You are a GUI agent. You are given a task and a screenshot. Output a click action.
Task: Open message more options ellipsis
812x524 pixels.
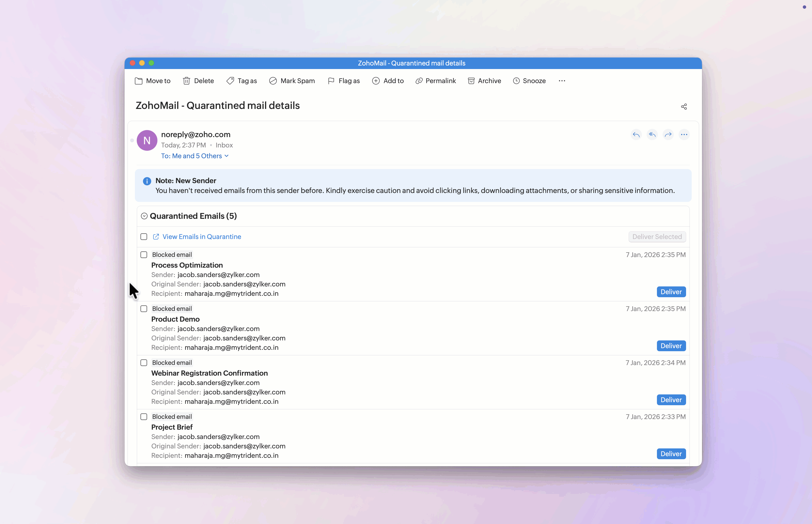(x=684, y=135)
